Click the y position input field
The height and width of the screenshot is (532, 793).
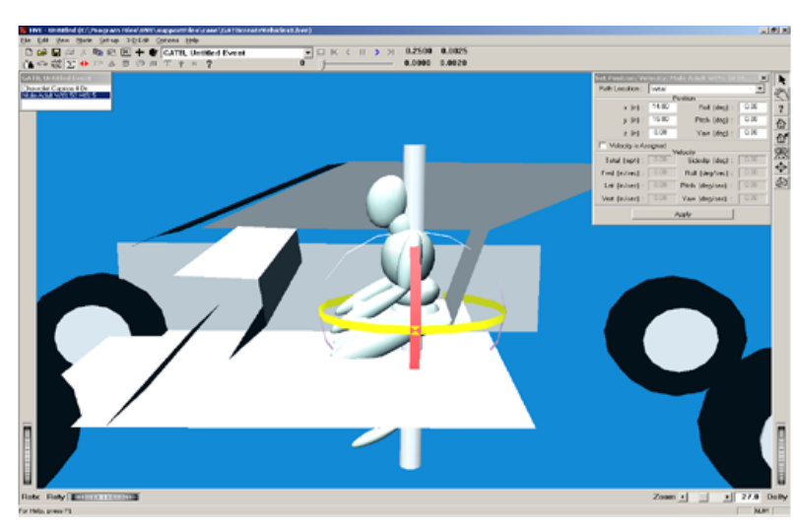pyautogui.click(x=662, y=120)
